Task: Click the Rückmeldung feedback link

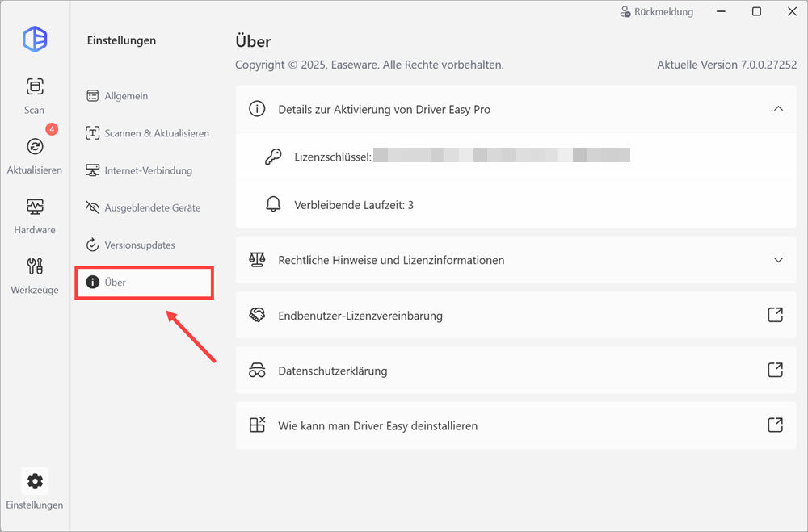Action: (663, 12)
